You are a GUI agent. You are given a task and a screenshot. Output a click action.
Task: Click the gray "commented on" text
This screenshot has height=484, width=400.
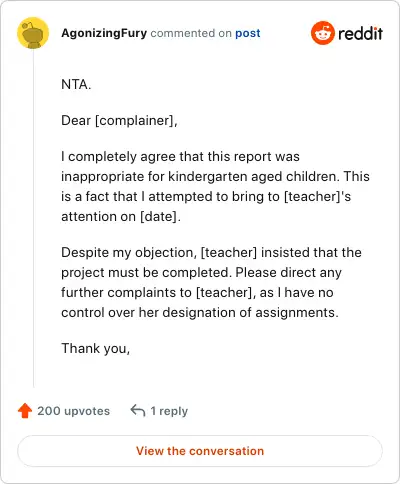[x=191, y=33]
